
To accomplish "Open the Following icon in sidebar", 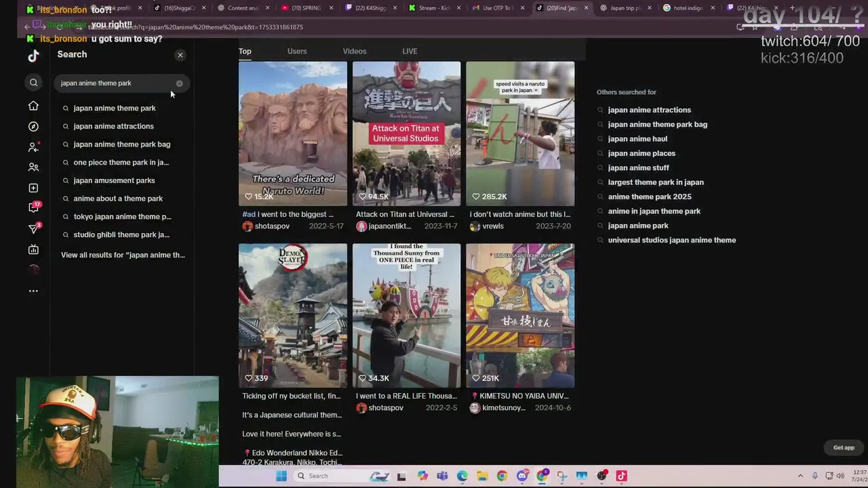I will click(x=33, y=147).
